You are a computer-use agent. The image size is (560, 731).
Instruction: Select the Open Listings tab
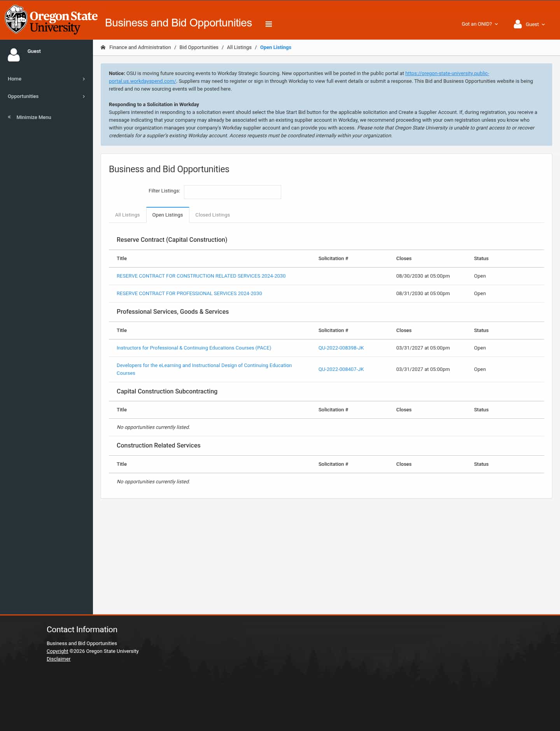pos(168,215)
